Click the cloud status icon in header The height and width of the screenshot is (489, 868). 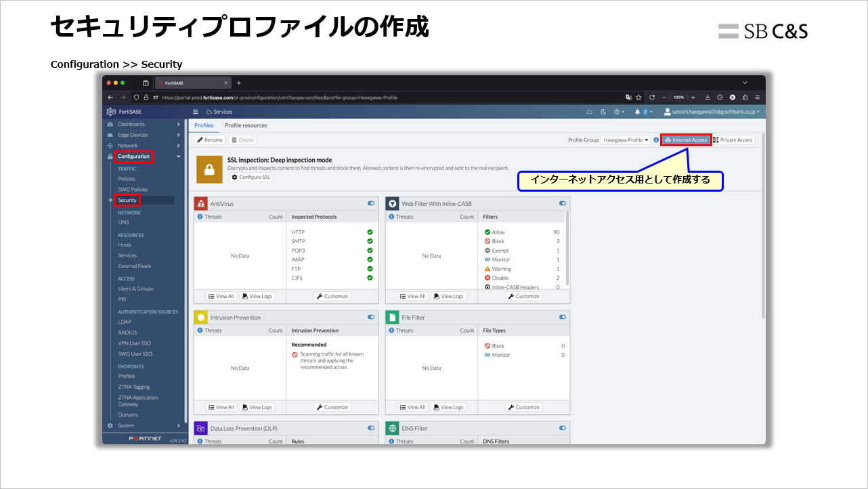(x=589, y=112)
